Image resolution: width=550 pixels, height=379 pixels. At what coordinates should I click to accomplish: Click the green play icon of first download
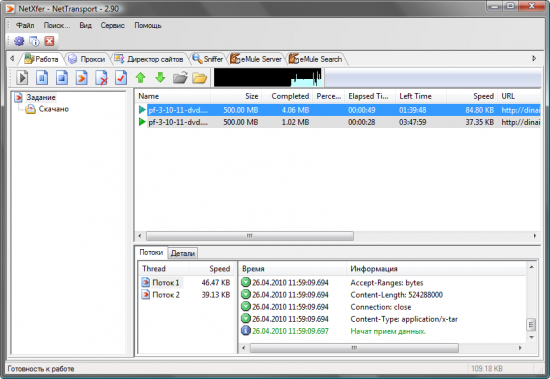(x=142, y=110)
